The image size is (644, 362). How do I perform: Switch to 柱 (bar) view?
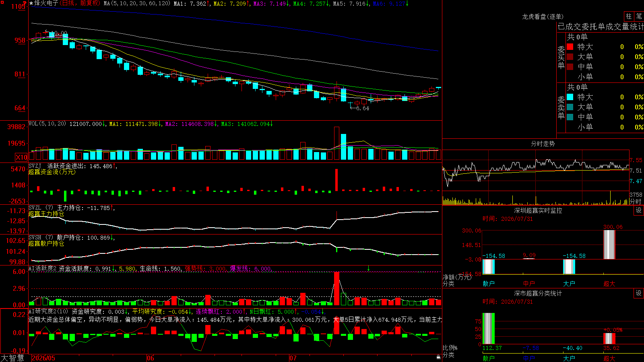[x=629, y=16]
